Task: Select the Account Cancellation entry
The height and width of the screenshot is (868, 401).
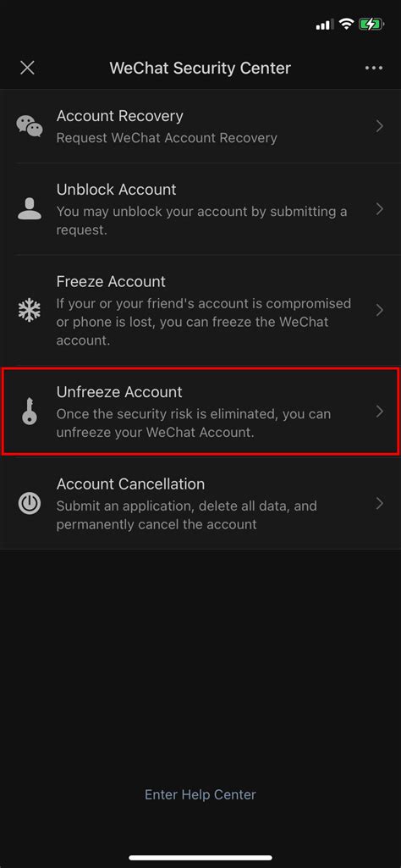Action: point(200,503)
